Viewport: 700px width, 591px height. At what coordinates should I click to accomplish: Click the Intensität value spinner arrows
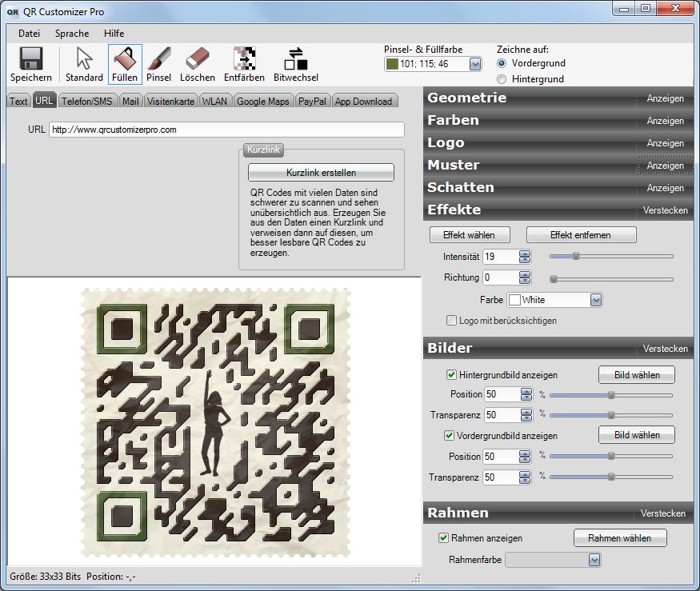click(x=525, y=257)
